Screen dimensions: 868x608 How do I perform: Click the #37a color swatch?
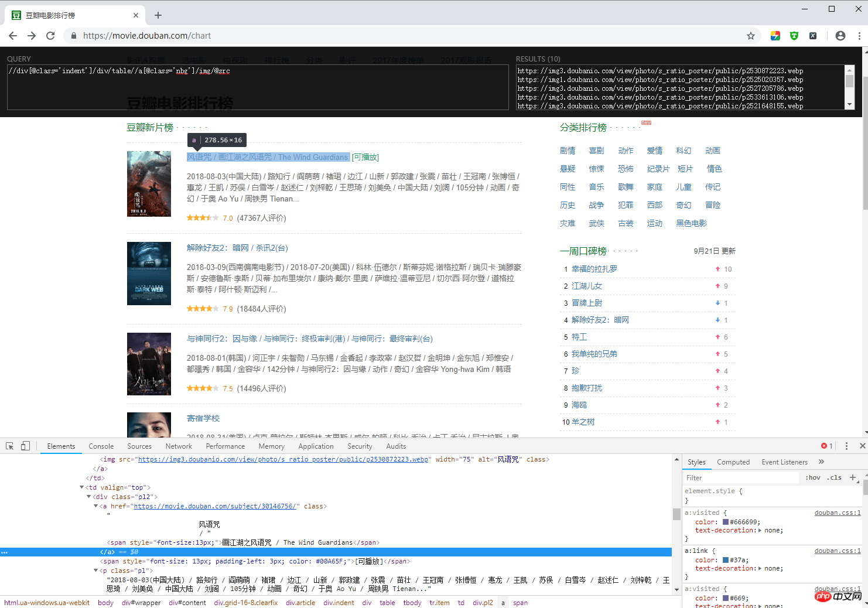pos(726,560)
